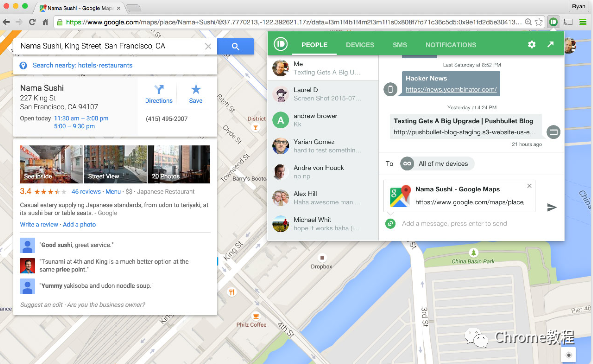Get Directions to Nama Sushi

(159, 94)
